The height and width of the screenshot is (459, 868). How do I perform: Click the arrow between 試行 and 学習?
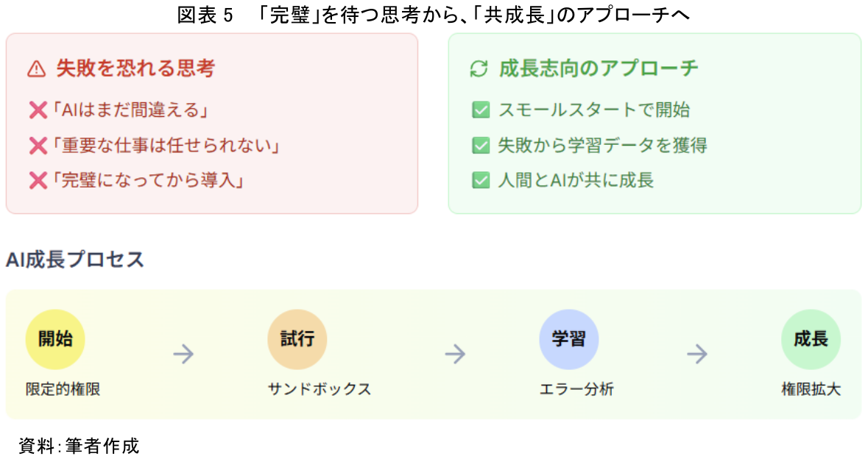click(x=455, y=355)
